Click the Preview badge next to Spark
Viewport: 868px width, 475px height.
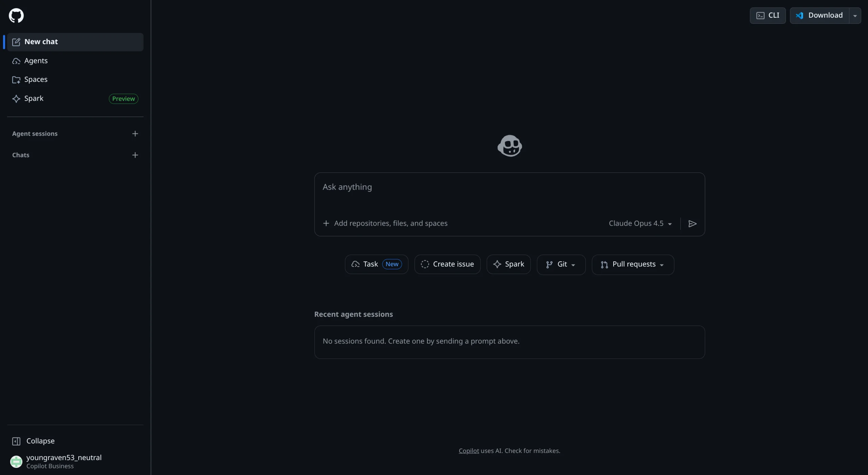[123, 98]
